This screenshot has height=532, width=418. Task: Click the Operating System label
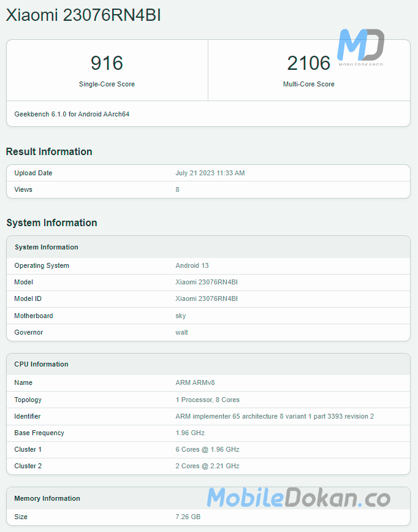tap(42, 265)
